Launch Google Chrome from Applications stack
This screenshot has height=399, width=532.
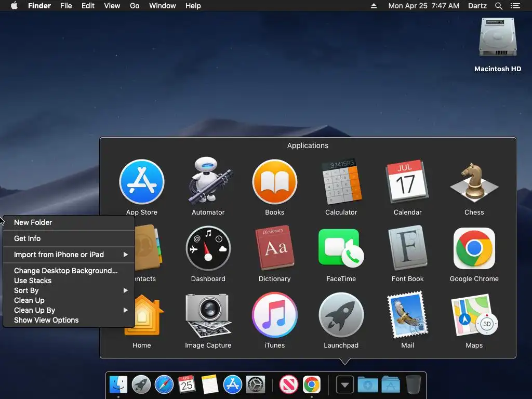pos(474,248)
